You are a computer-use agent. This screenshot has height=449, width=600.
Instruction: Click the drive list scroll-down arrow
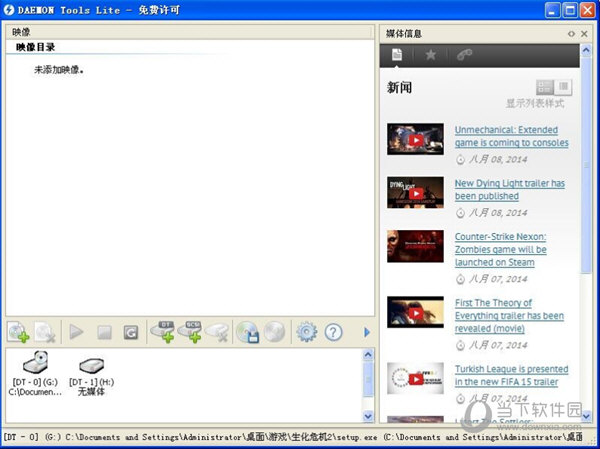point(368,416)
